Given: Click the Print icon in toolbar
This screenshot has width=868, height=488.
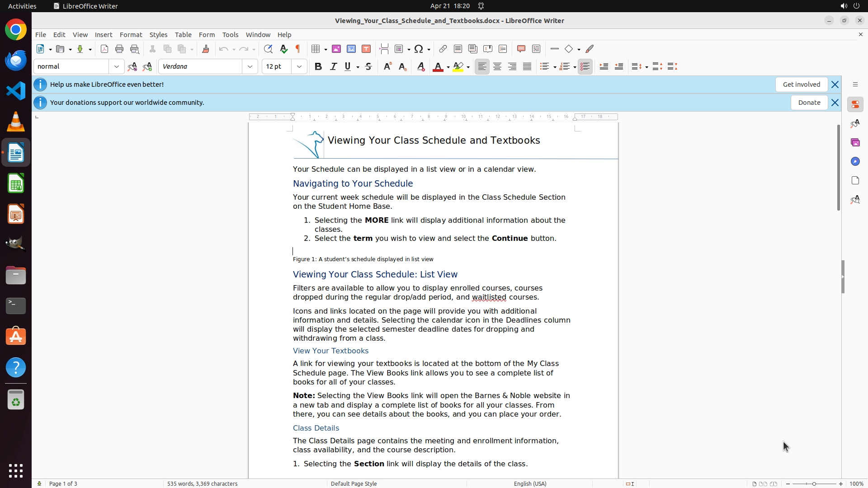Looking at the screenshot, I should pos(119,49).
